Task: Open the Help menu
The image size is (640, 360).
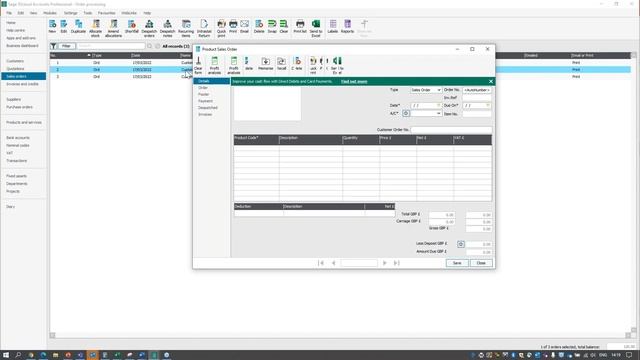Action: [147, 13]
